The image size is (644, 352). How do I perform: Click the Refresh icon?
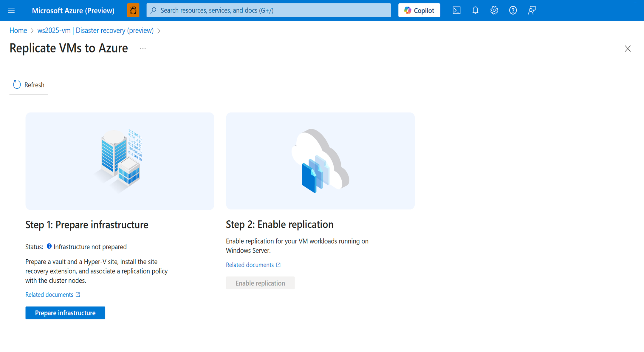[x=17, y=85]
